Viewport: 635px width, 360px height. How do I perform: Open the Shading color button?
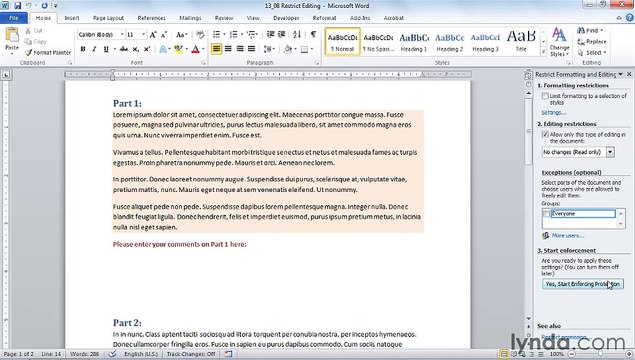click(x=288, y=49)
